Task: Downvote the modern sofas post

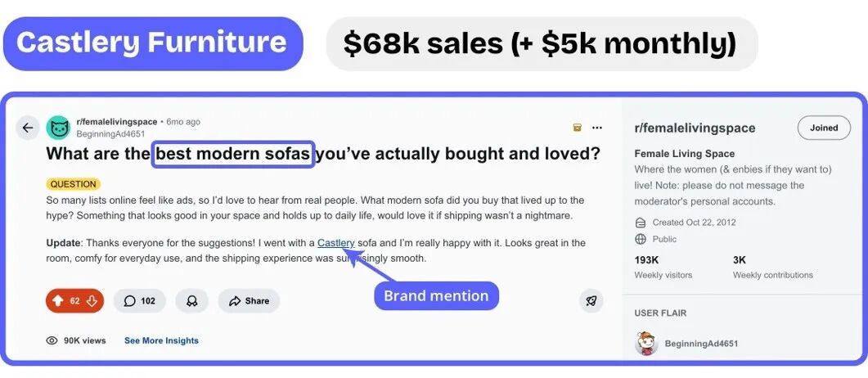Action: (92, 301)
